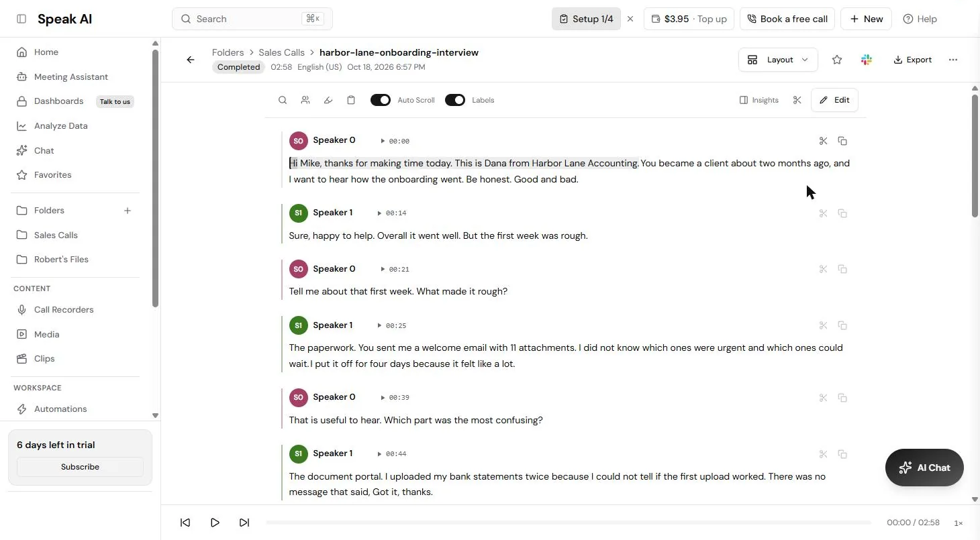Select the highlighter tool icon
Screen dimensions: 980x540
(328, 100)
